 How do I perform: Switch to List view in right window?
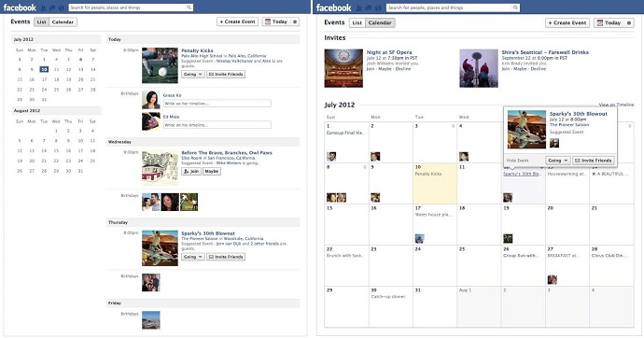click(x=357, y=23)
